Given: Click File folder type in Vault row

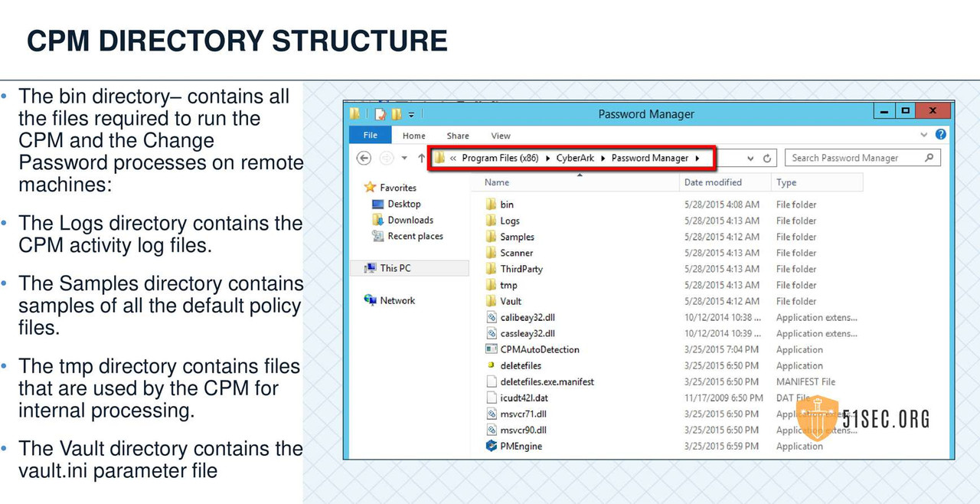Looking at the screenshot, I should tap(796, 301).
